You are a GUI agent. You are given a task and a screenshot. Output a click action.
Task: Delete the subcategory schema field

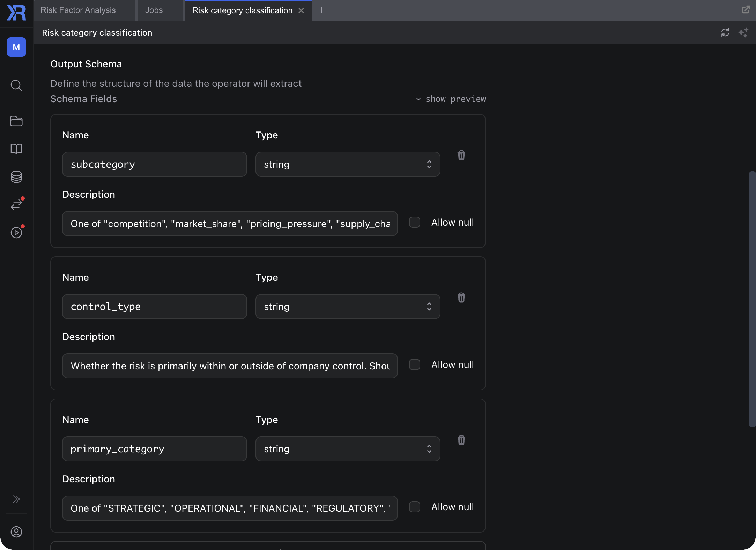pos(461,155)
